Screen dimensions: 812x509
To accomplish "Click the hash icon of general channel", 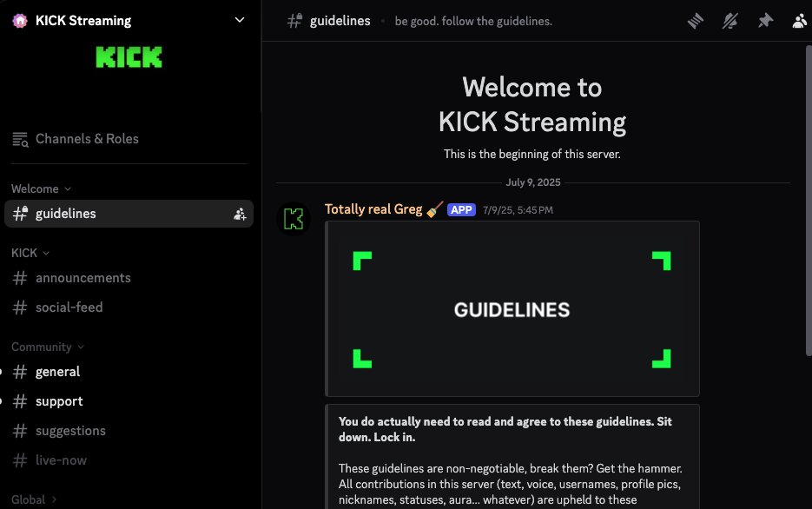I will (x=20, y=372).
